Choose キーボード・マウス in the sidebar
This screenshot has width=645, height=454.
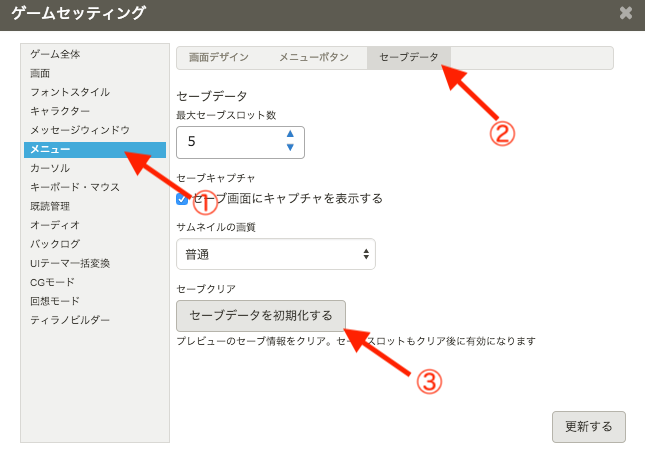(75, 187)
